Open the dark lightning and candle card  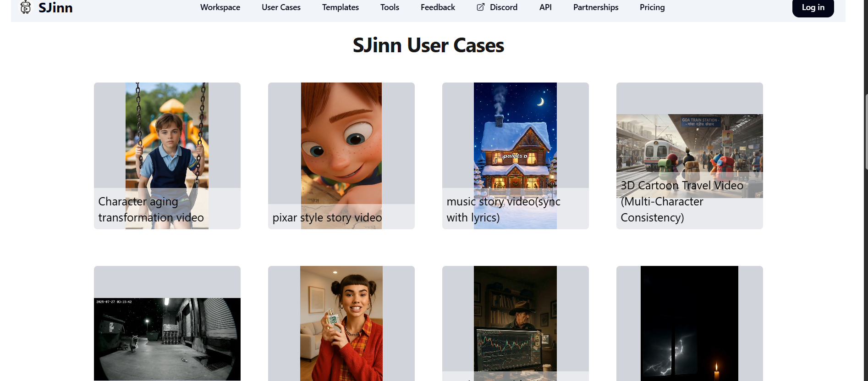690,324
